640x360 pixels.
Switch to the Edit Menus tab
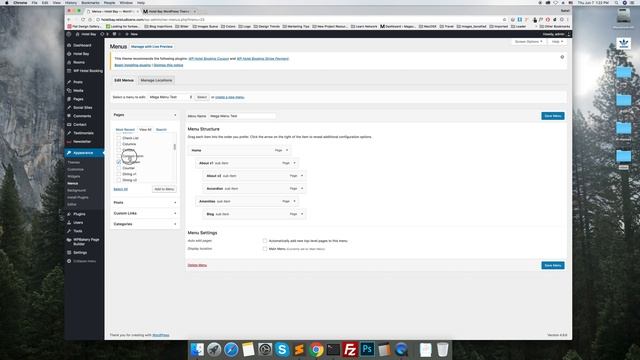coord(124,80)
